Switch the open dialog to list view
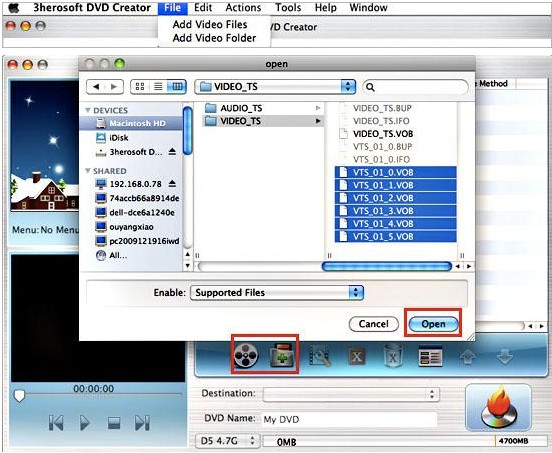This screenshot has height=453, width=552. 158,87
